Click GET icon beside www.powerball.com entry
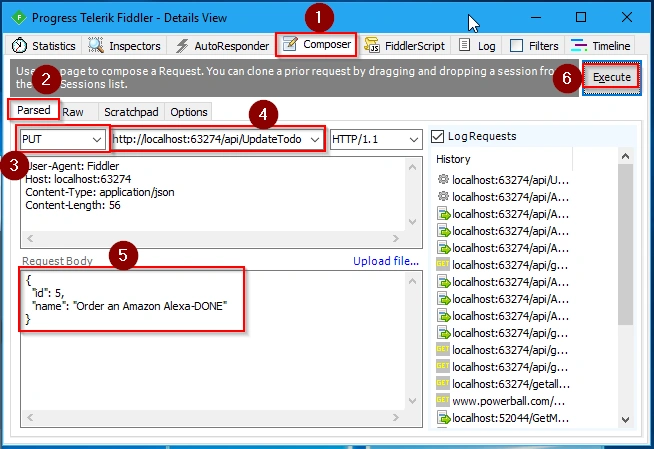 (443, 400)
